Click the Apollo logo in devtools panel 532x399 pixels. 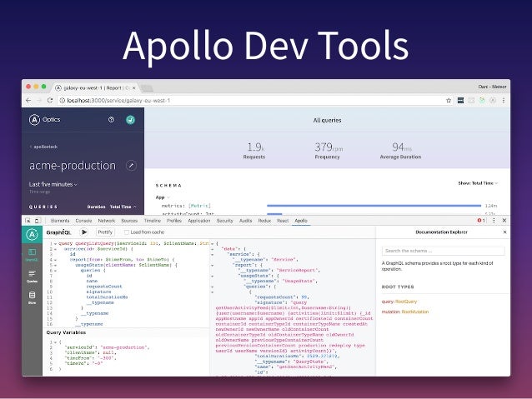point(32,235)
